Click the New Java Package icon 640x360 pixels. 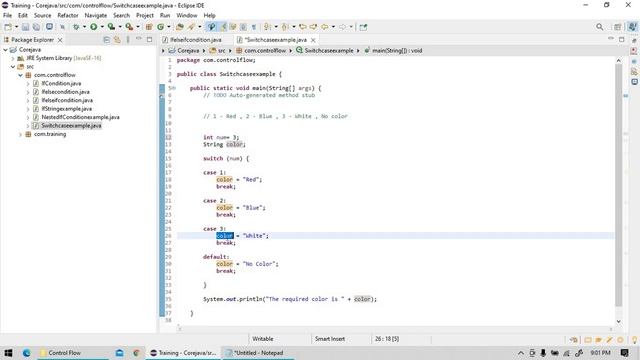(149, 27)
